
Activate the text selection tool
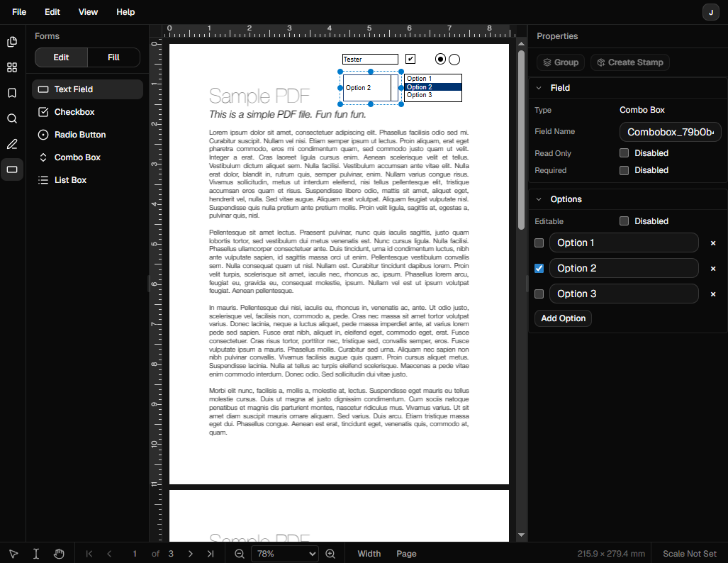click(36, 553)
